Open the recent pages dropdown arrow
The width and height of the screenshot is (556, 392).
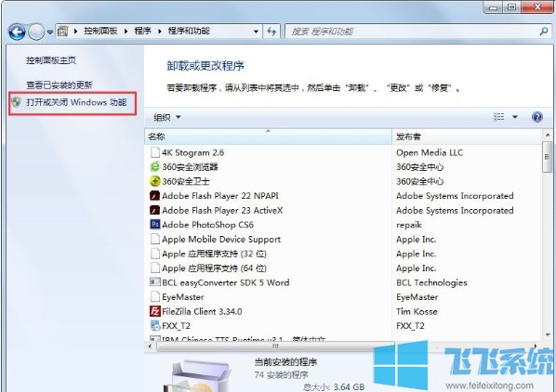[50, 32]
